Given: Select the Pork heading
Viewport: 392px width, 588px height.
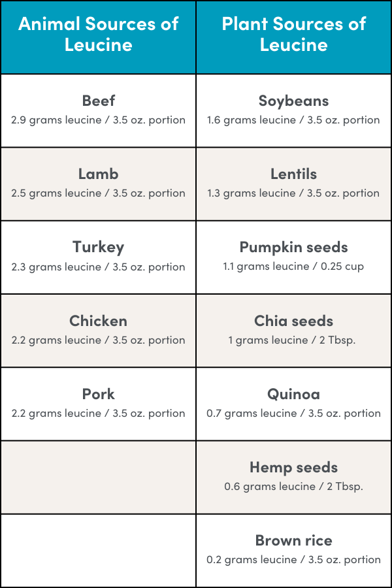Looking at the screenshot, I should coord(98,394).
